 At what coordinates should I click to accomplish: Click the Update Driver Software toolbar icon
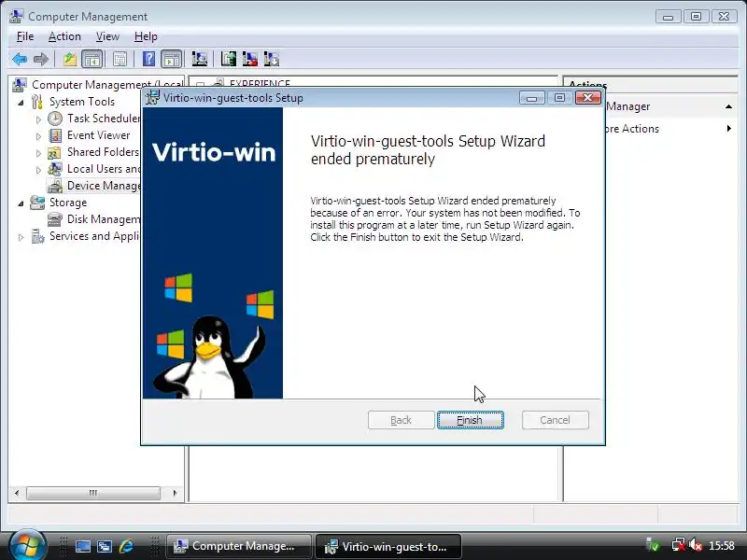pos(229,59)
